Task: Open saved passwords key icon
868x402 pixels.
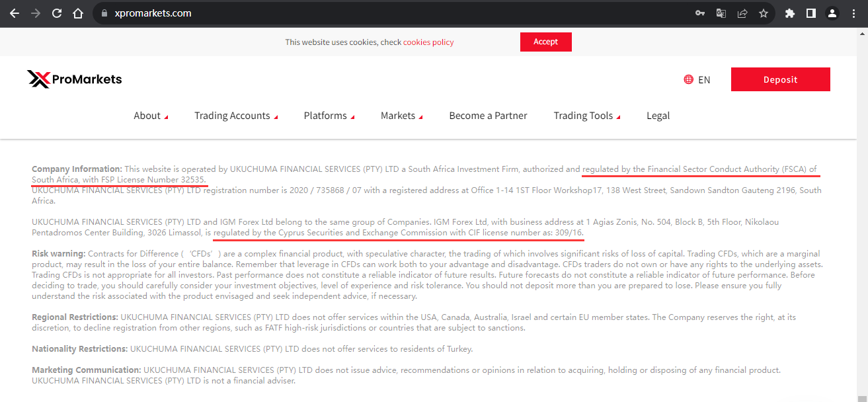Action: (x=700, y=13)
